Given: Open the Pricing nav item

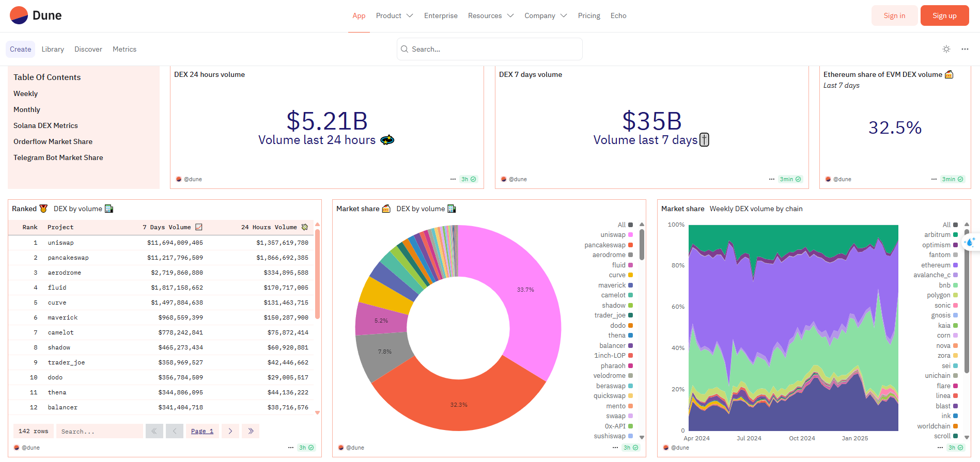Looking at the screenshot, I should (589, 15).
